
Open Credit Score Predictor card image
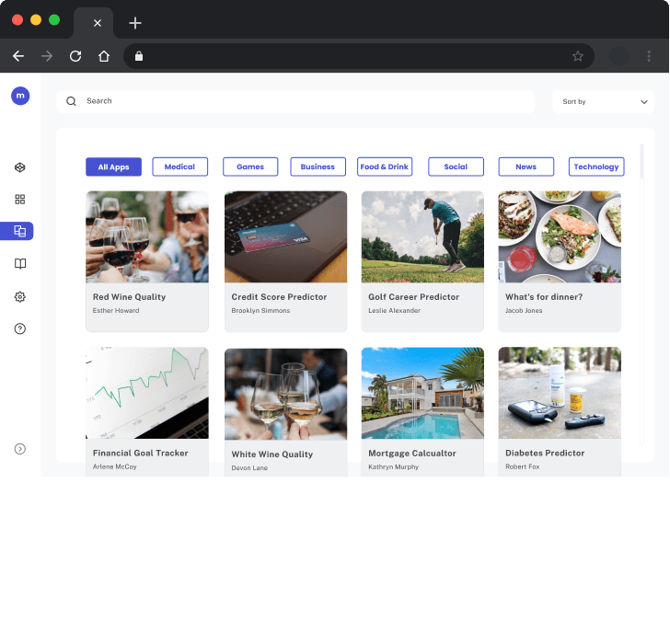(286, 236)
